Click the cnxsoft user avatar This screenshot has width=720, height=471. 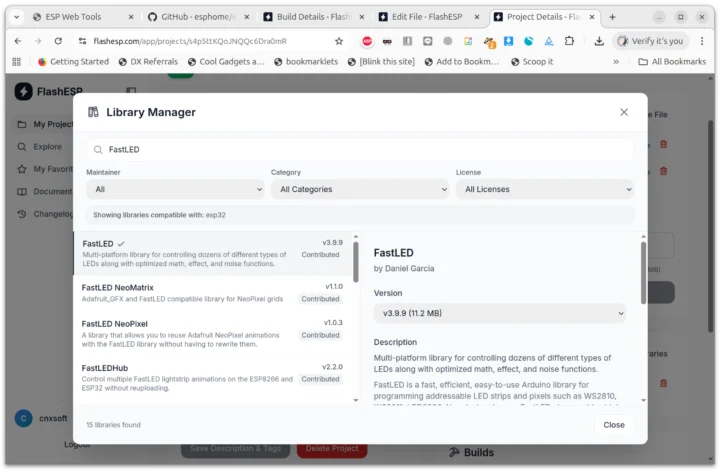pyautogui.click(x=23, y=418)
